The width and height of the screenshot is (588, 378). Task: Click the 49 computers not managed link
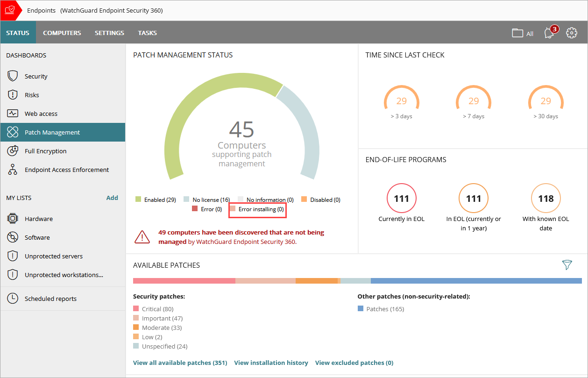pyautogui.click(x=241, y=237)
